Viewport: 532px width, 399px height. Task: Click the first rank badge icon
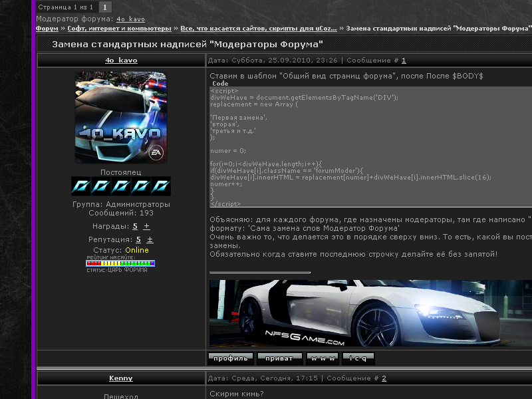coord(80,186)
